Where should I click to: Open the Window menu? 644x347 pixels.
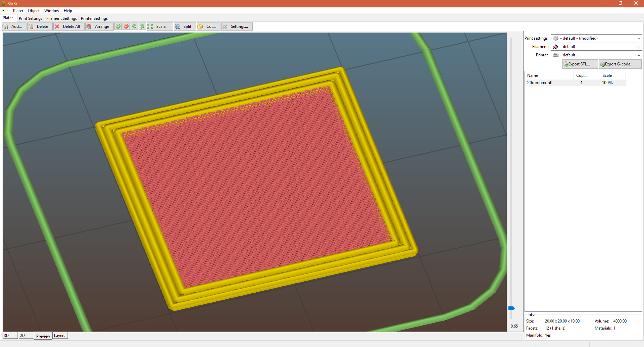coord(52,11)
